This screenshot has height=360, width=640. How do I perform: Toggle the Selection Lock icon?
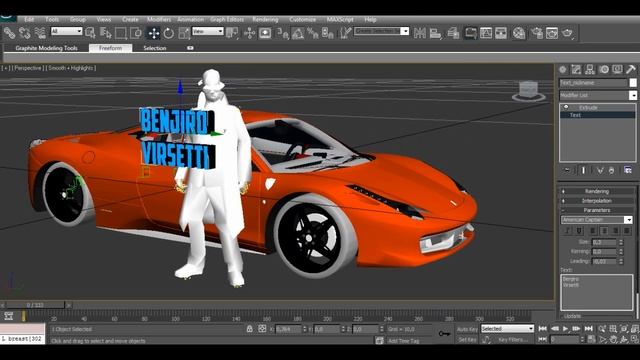(249, 329)
